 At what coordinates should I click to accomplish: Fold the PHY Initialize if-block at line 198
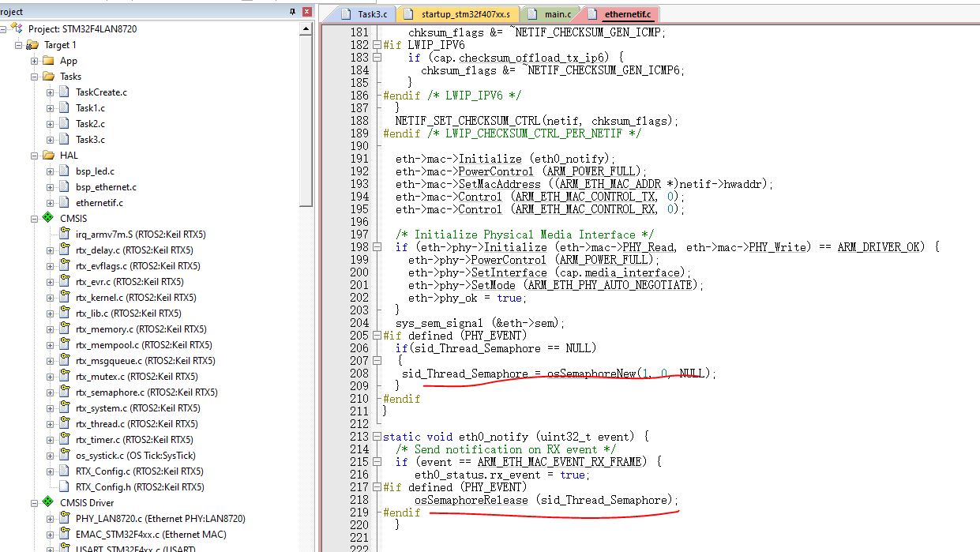point(377,247)
